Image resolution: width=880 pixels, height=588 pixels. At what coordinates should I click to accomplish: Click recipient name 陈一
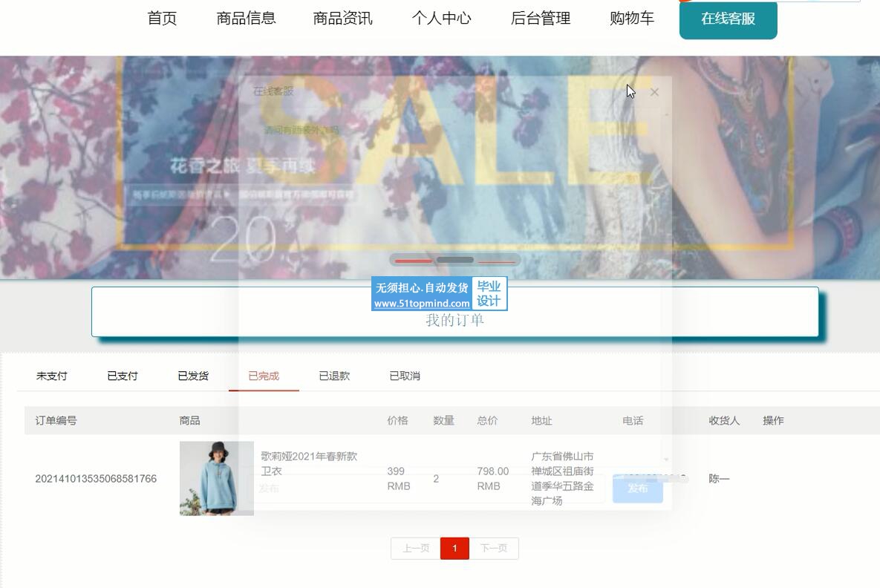pyautogui.click(x=719, y=479)
